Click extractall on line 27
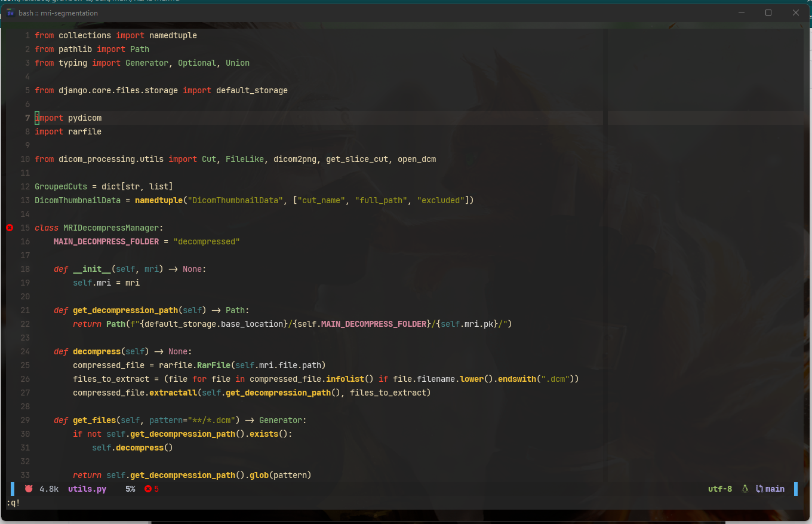This screenshot has width=812, height=524. pos(173,393)
